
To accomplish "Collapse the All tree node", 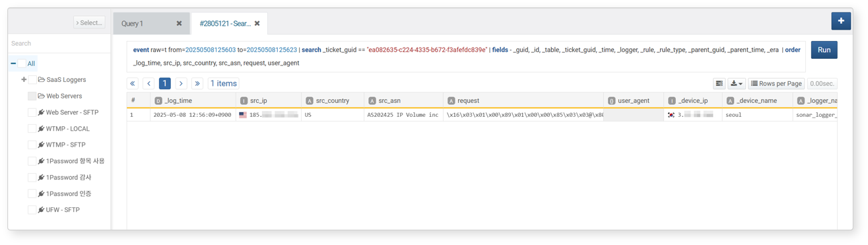I will 13,63.
